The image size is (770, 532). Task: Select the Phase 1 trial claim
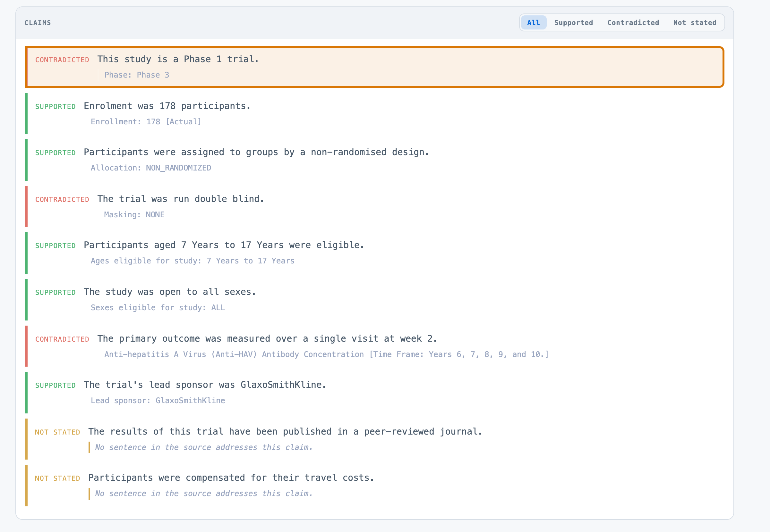click(x=374, y=67)
